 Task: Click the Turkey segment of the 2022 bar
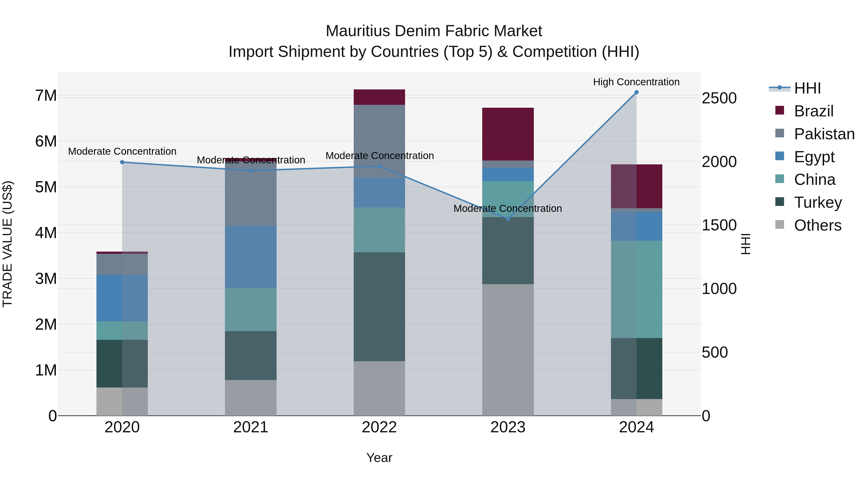point(380,307)
